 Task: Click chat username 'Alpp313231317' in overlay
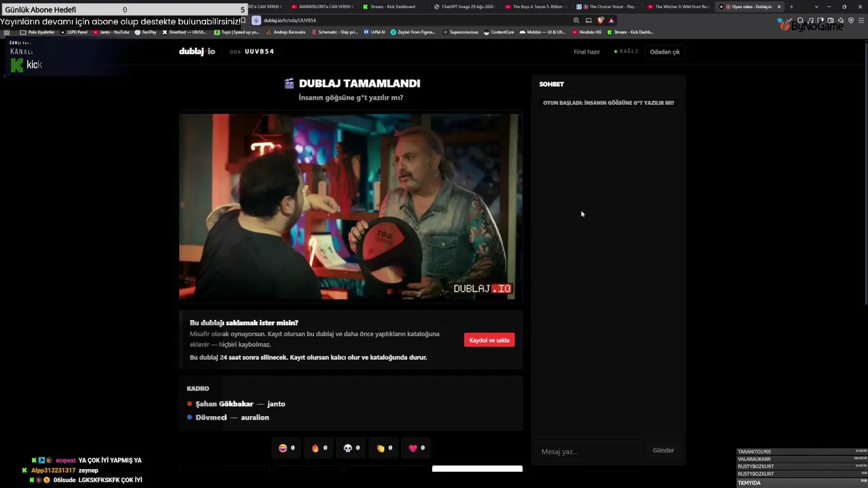coord(54,470)
